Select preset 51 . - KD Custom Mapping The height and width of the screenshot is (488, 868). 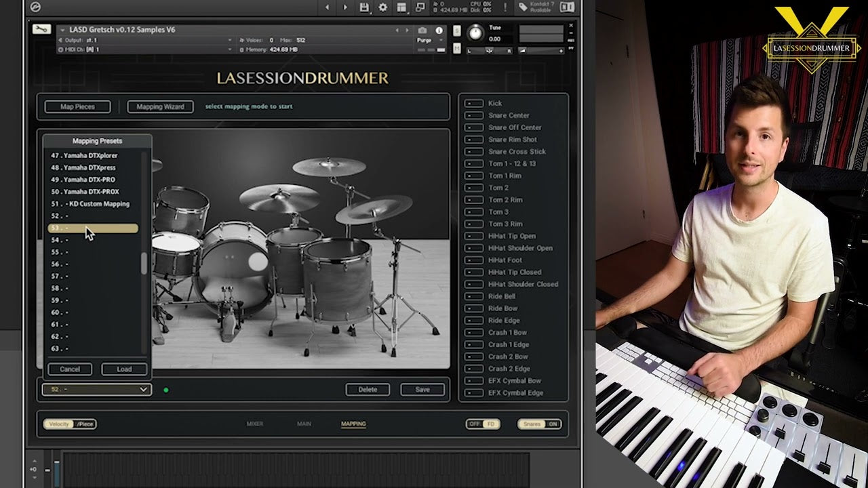[x=94, y=204]
